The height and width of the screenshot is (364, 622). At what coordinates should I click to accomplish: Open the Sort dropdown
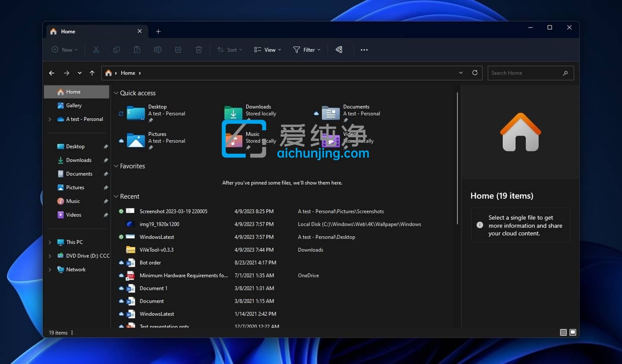click(229, 50)
